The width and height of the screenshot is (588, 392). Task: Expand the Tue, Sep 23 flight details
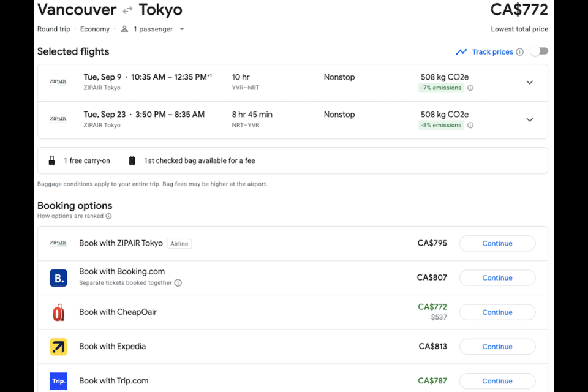click(x=529, y=120)
